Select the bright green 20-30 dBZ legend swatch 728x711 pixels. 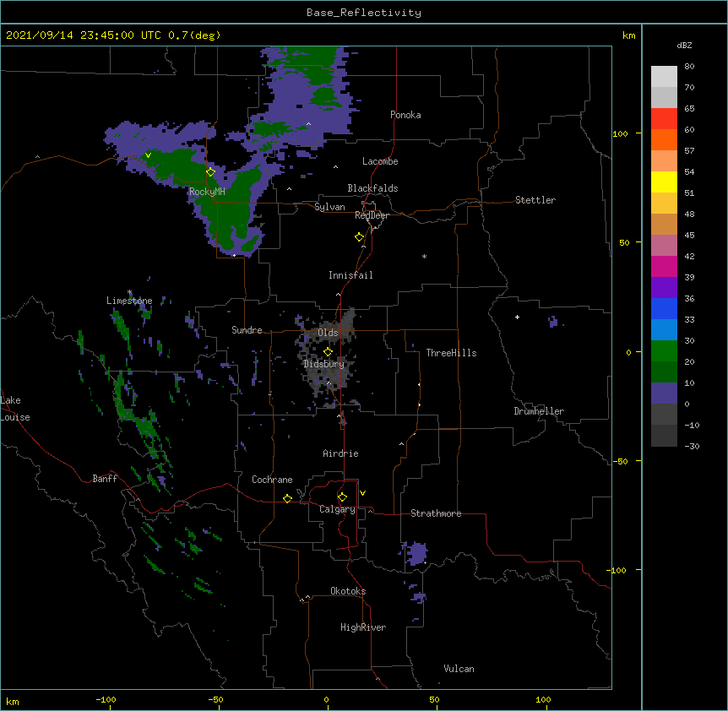[x=664, y=351]
